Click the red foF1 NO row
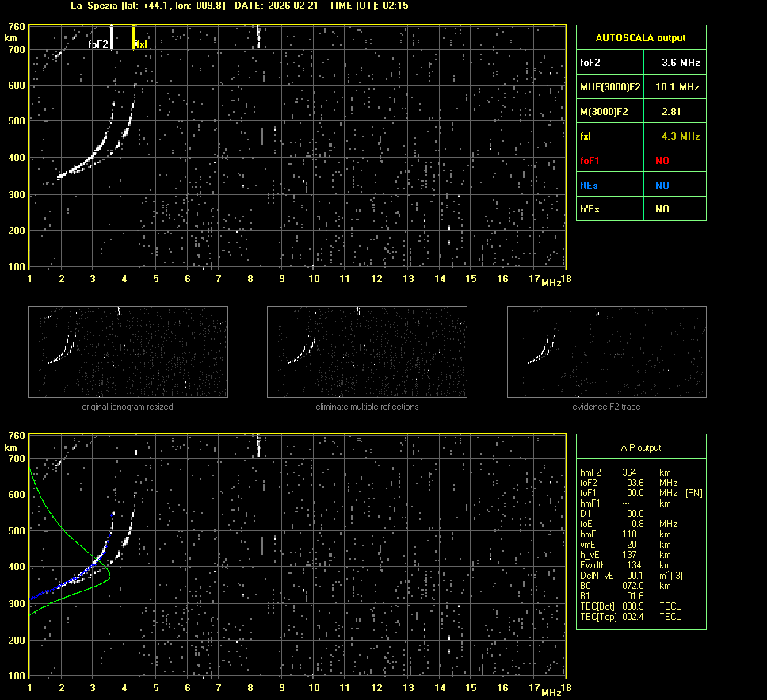The image size is (767, 700). point(640,160)
